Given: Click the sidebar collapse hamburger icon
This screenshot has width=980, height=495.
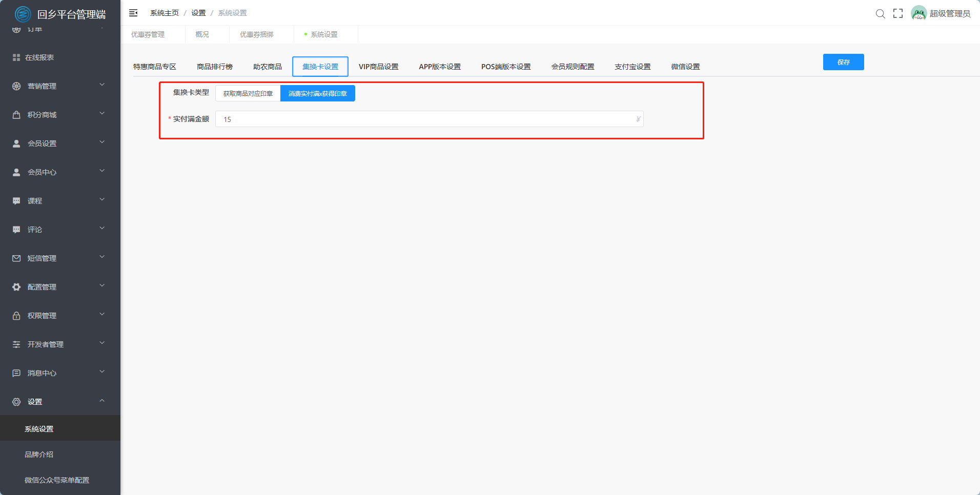Looking at the screenshot, I should pyautogui.click(x=133, y=13).
